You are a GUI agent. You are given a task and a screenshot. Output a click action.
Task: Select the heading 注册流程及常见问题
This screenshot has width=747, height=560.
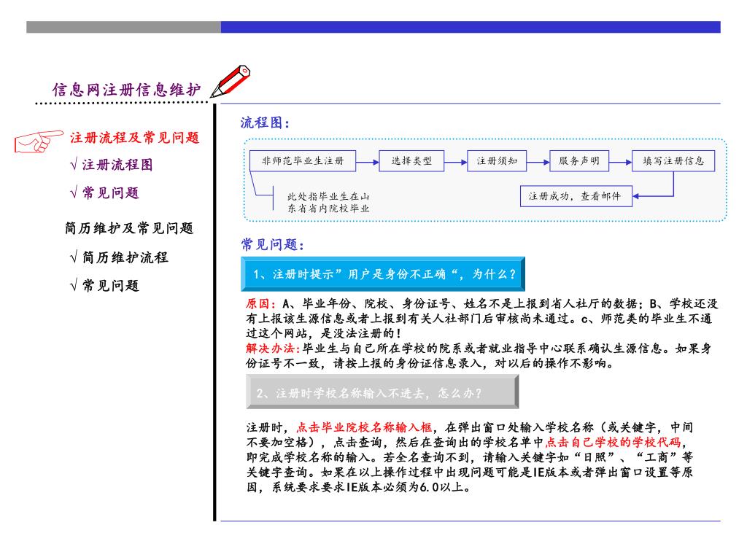[x=134, y=138]
